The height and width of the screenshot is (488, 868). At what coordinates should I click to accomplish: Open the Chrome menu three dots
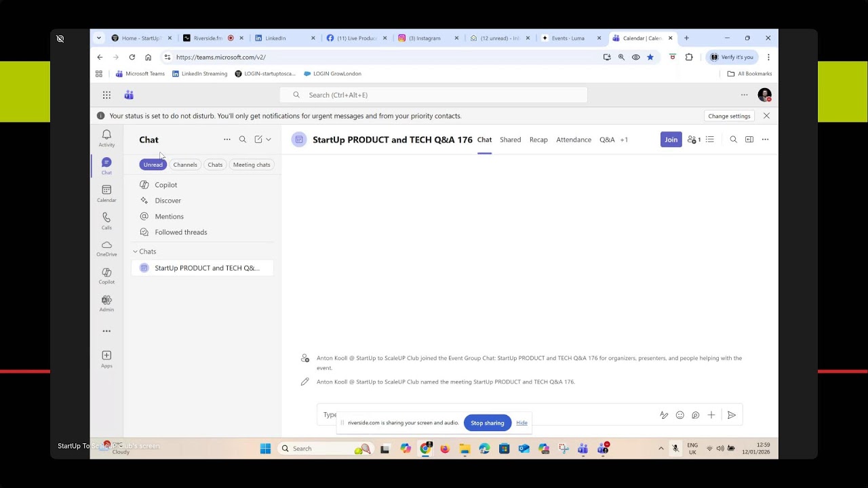[x=768, y=57]
